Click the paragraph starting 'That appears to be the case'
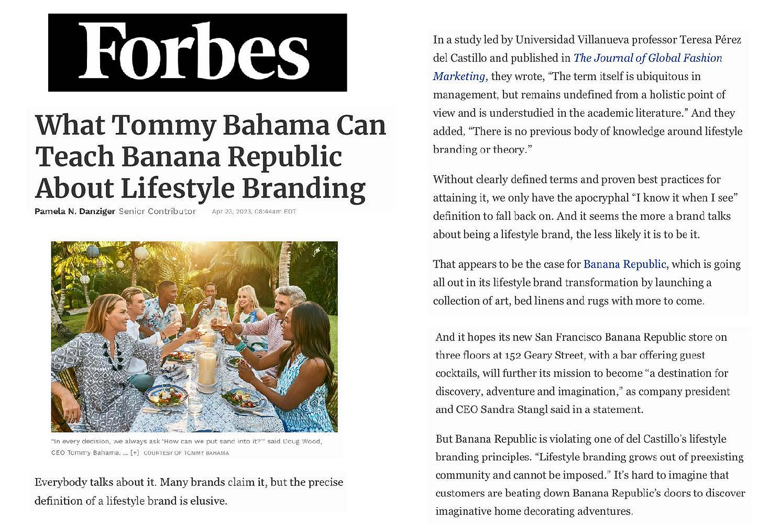 (x=587, y=282)
